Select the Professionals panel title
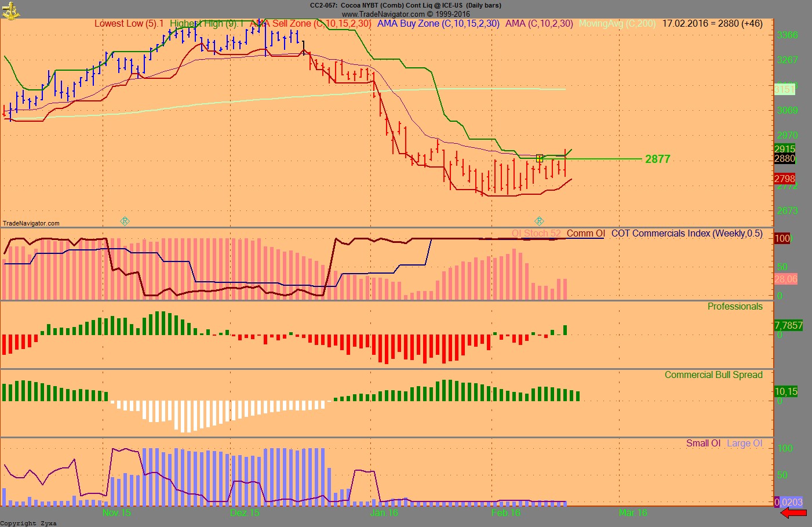812x527 pixels. coord(735,306)
